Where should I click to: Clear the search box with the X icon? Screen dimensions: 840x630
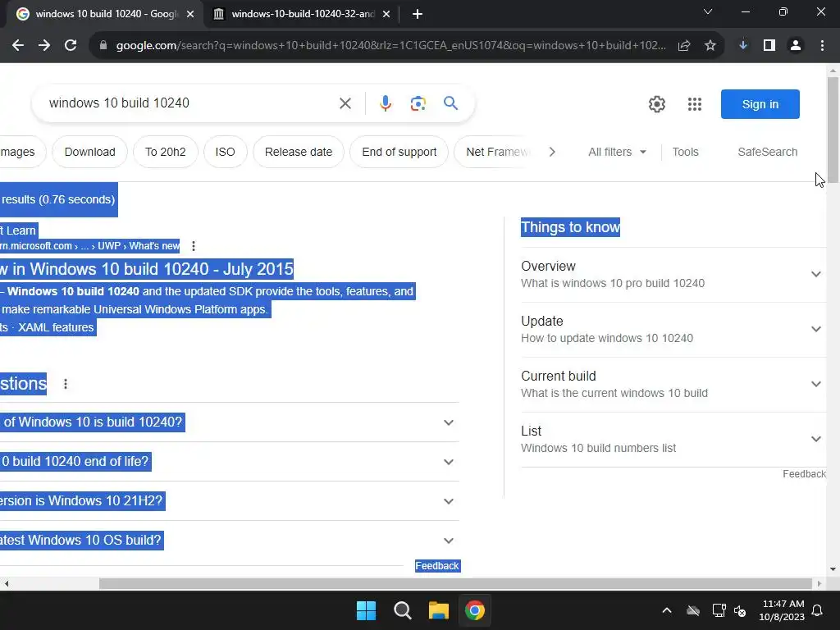point(345,103)
